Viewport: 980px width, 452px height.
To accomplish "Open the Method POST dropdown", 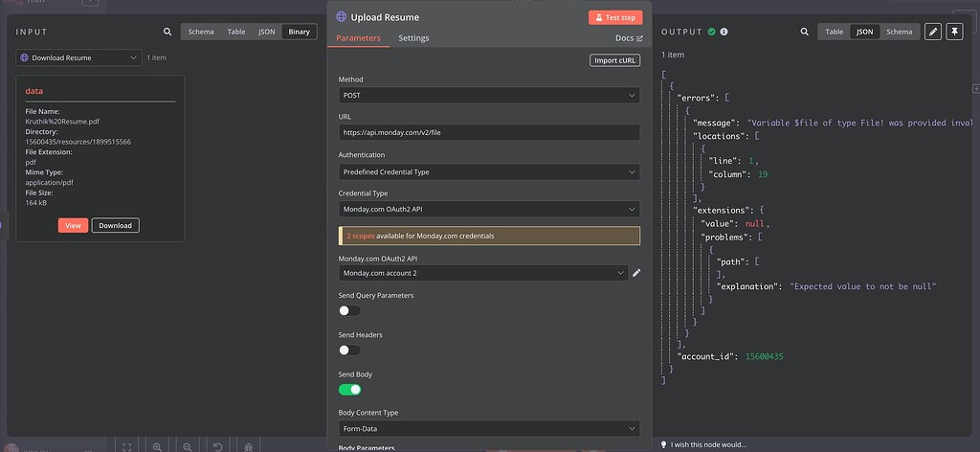I will (489, 96).
